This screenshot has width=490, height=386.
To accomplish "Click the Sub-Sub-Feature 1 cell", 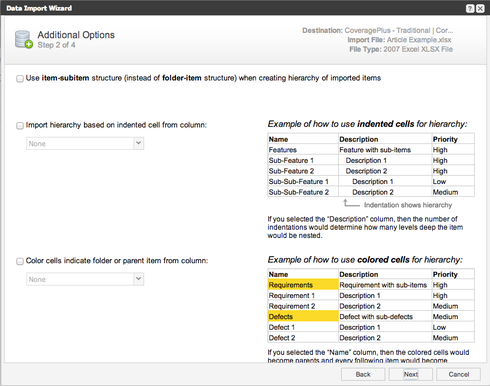I will click(x=303, y=181).
